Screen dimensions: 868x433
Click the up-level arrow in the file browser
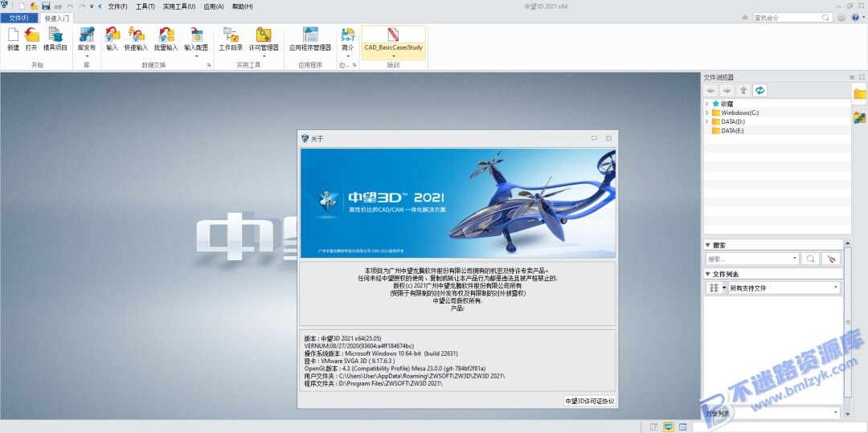pyautogui.click(x=743, y=90)
